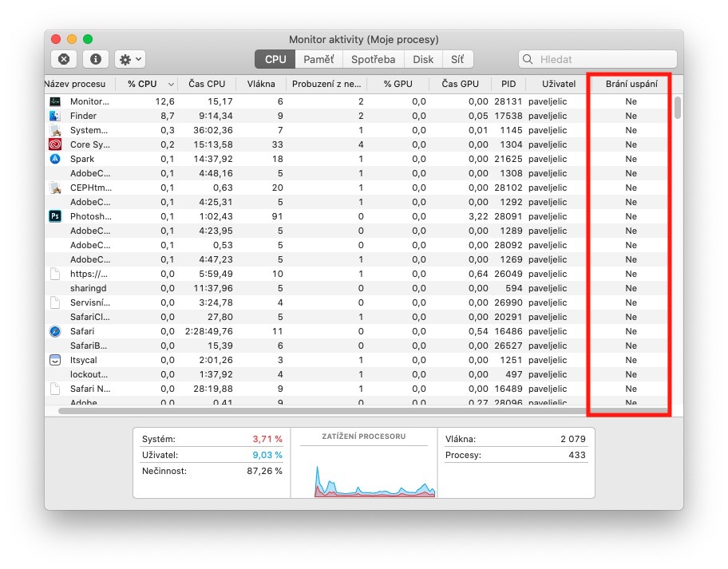Click the CEPHtm process icon

click(x=55, y=188)
